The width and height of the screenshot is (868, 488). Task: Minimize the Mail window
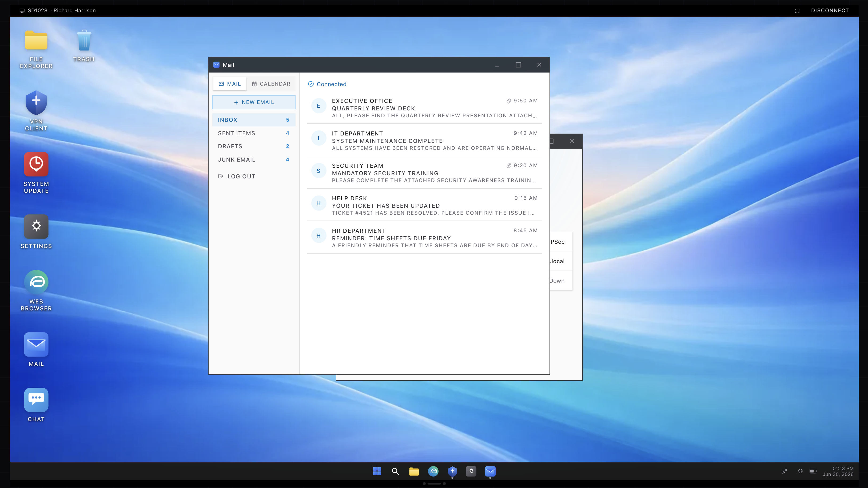pos(497,65)
